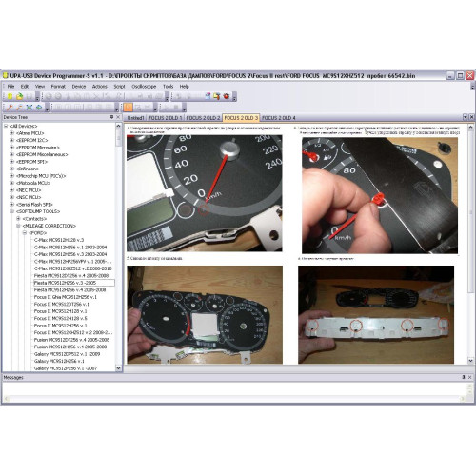This screenshot has height=476, width=476.
Task: Click the first magic wand toolbar icon
Action: point(10,108)
